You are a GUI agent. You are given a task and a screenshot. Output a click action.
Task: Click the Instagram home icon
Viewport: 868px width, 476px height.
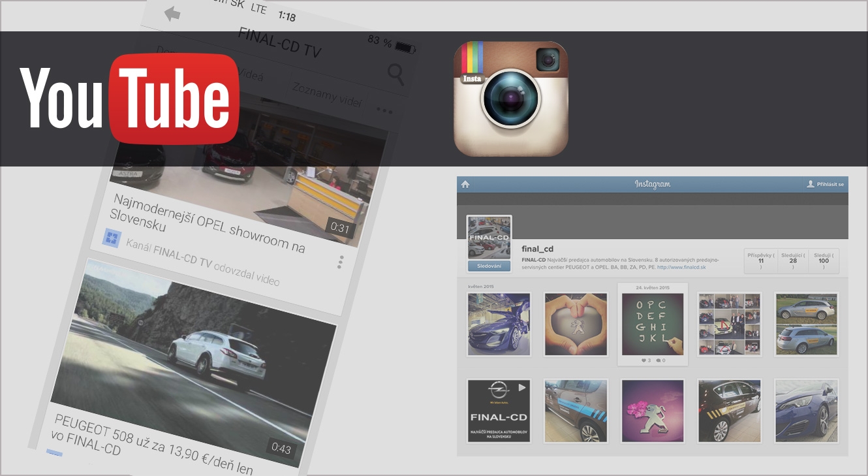click(x=465, y=184)
